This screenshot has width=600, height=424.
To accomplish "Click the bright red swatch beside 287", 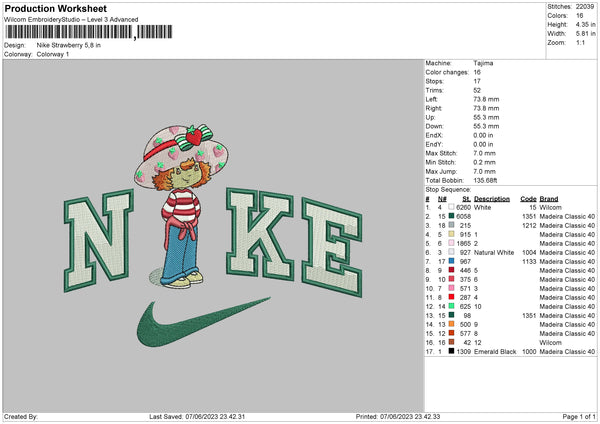I will click(451, 297).
